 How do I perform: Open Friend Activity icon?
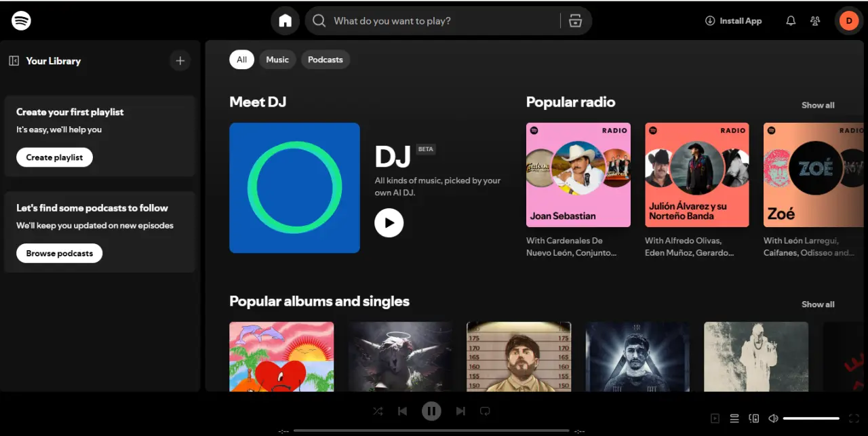(815, 21)
